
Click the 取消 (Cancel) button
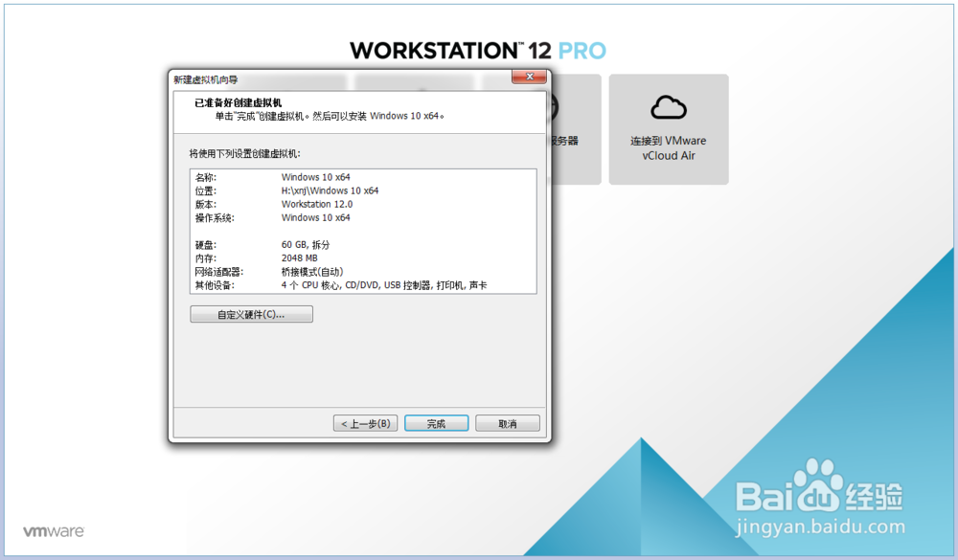[x=507, y=423]
